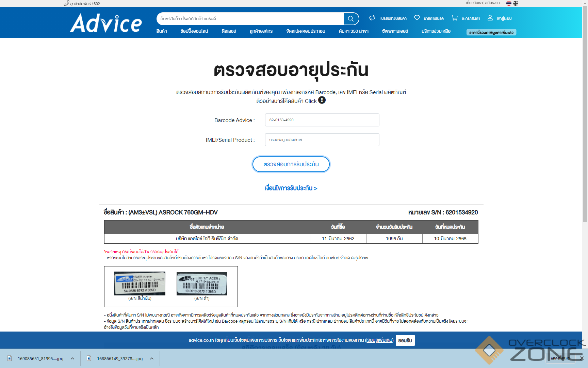Open the เรียนรู้เพิ่มเติม cookie link

pyautogui.click(x=379, y=340)
